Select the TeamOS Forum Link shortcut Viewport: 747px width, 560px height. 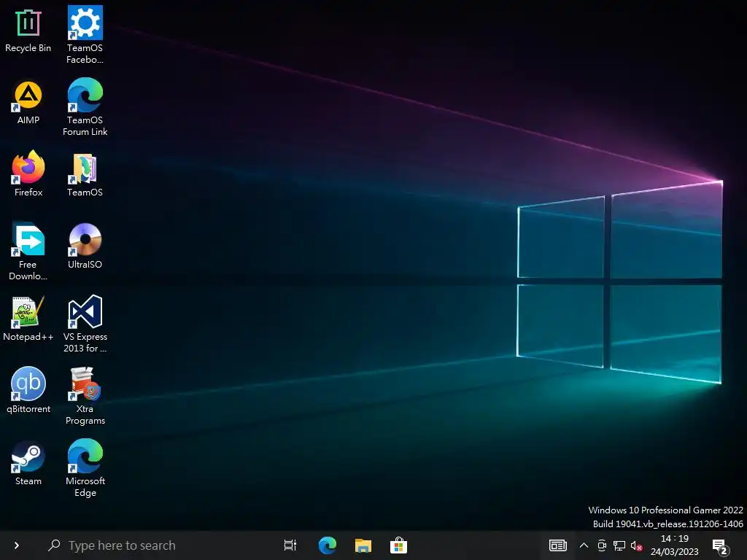[x=85, y=95]
